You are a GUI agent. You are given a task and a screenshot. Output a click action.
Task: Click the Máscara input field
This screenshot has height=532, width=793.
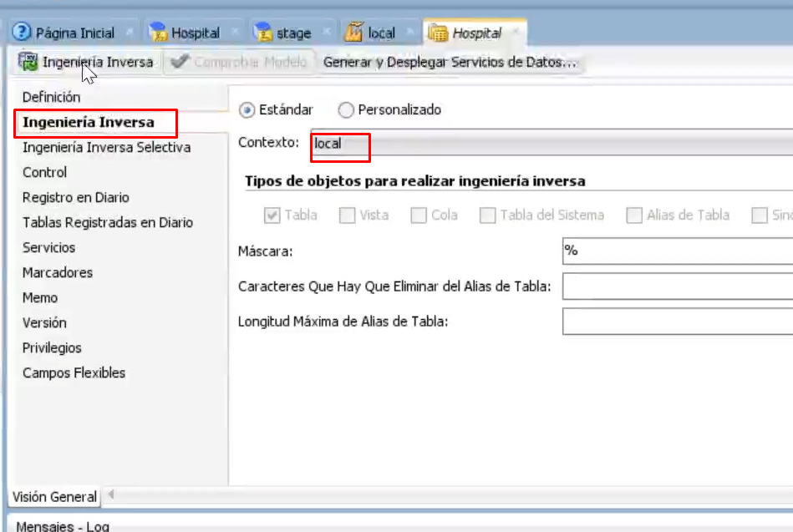pos(678,251)
